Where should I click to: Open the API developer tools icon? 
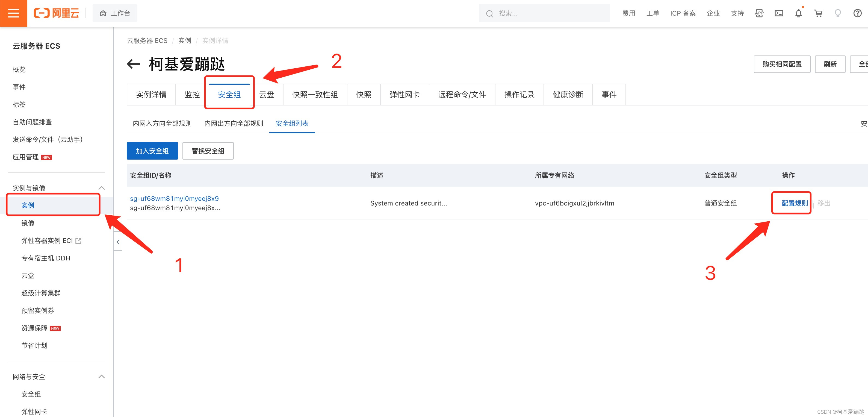tap(759, 13)
